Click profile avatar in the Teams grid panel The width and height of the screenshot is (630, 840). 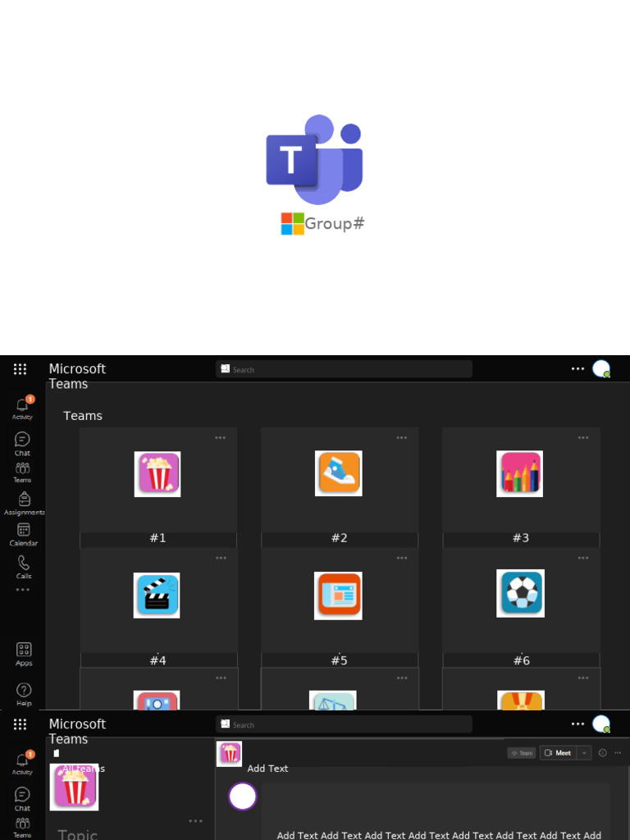[601, 368]
